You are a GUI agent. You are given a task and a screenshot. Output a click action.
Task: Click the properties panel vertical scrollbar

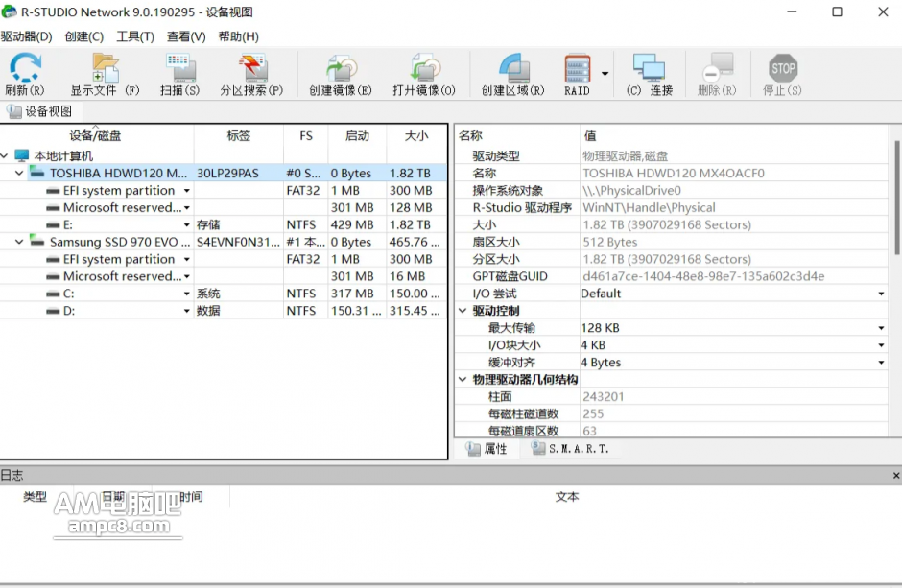896,199
